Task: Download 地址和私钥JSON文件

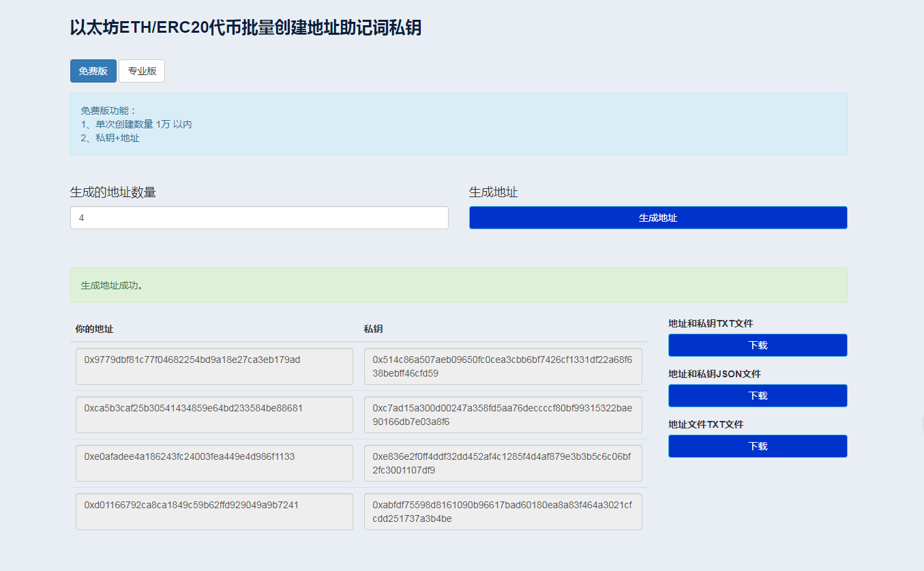Action: 758,396
